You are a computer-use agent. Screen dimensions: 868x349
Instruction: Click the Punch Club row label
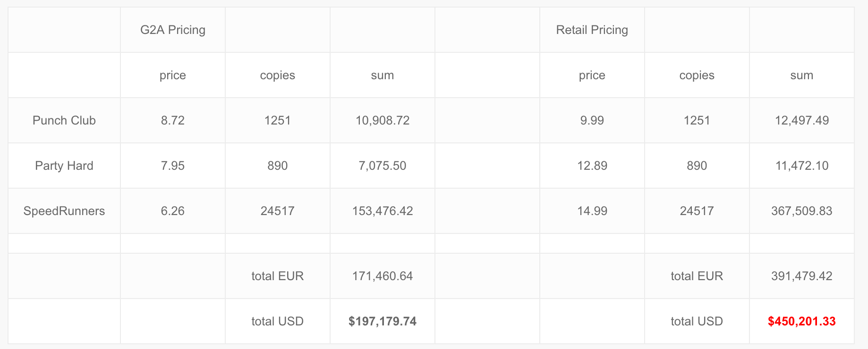[64, 120]
